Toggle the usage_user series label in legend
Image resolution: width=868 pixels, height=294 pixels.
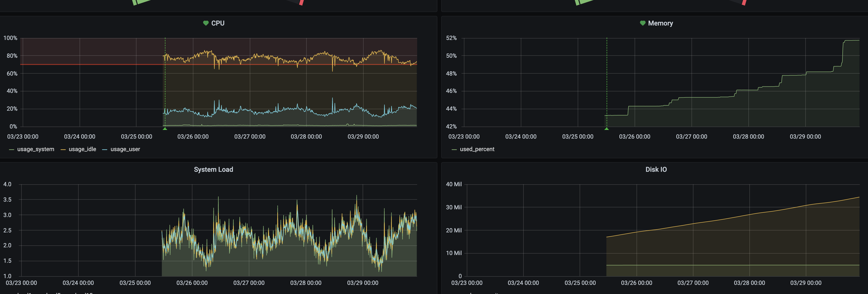[x=125, y=149]
